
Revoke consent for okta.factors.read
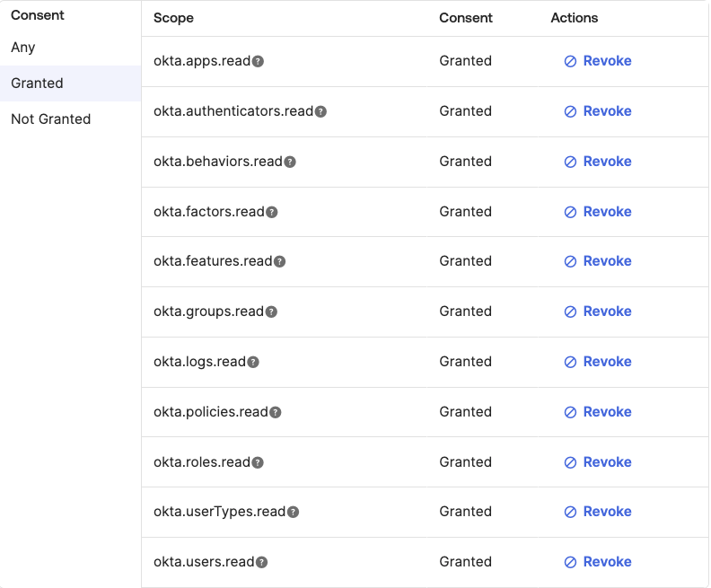point(598,212)
